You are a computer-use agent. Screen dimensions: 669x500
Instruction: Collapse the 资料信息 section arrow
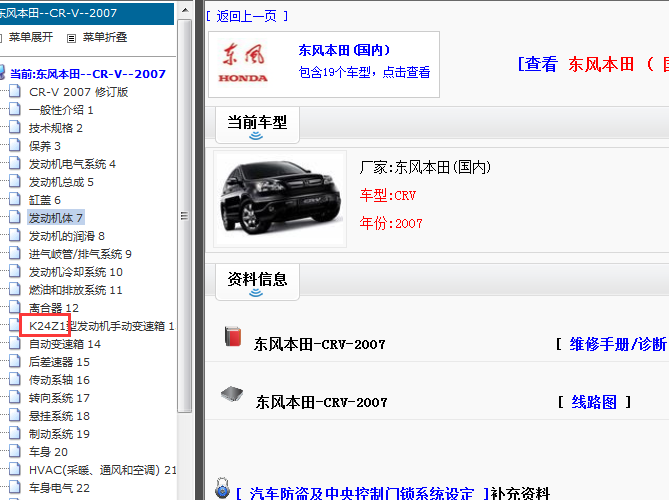[256, 293]
